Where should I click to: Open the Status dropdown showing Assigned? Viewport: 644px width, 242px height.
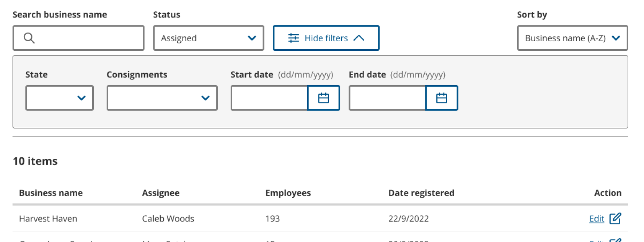[x=208, y=38]
